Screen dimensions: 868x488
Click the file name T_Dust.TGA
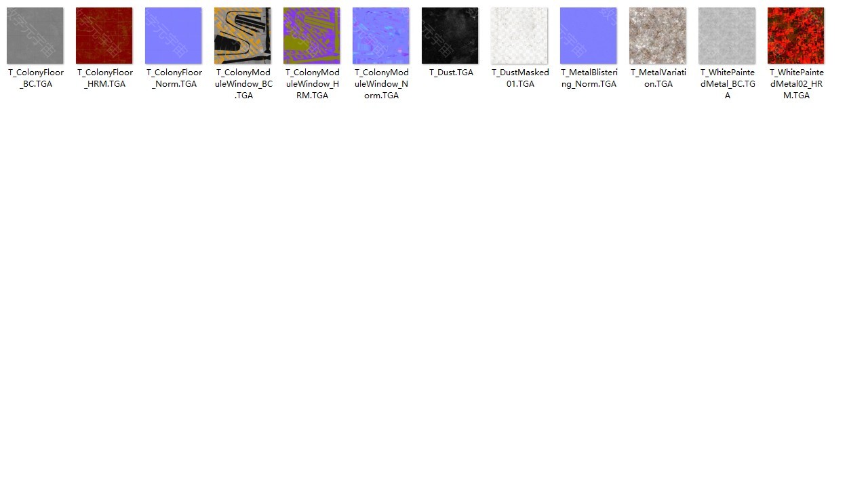[451, 73]
